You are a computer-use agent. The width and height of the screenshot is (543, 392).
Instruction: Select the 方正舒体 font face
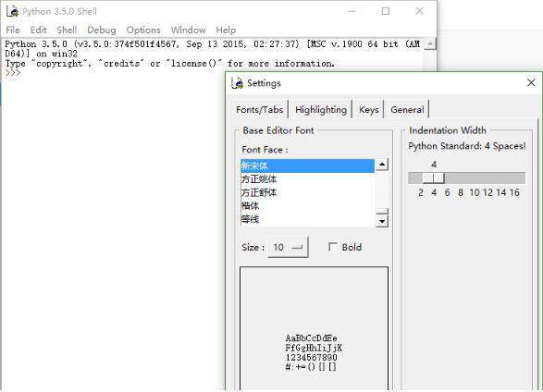pyautogui.click(x=307, y=192)
